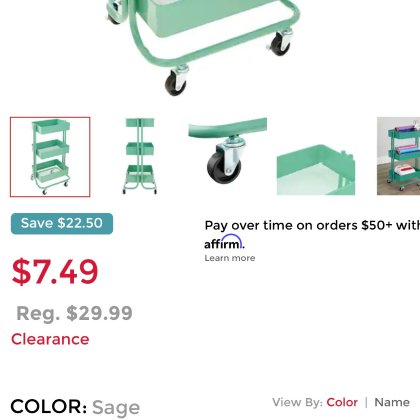This screenshot has height=420, width=420.
Task: Show the side-view cart thumbnail
Action: [140, 156]
